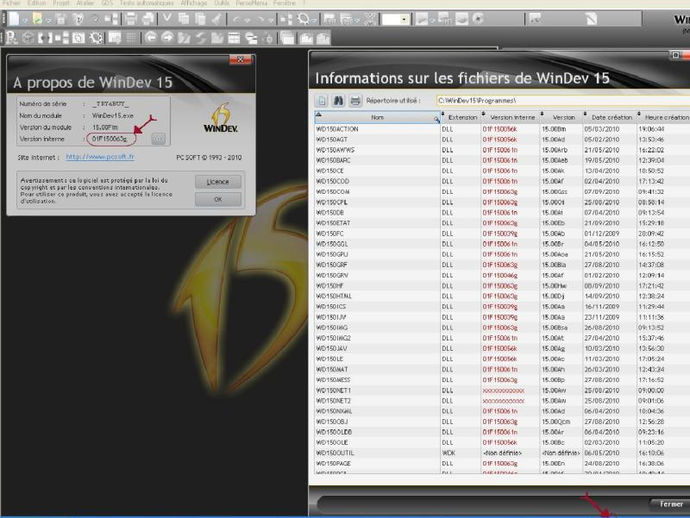Click the Fermer button in file info window
The height and width of the screenshot is (518, 690).
[671, 504]
